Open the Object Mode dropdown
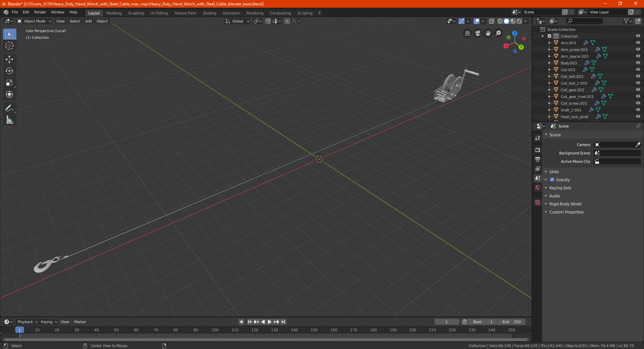Image resolution: width=644 pixels, height=349 pixels. (34, 21)
